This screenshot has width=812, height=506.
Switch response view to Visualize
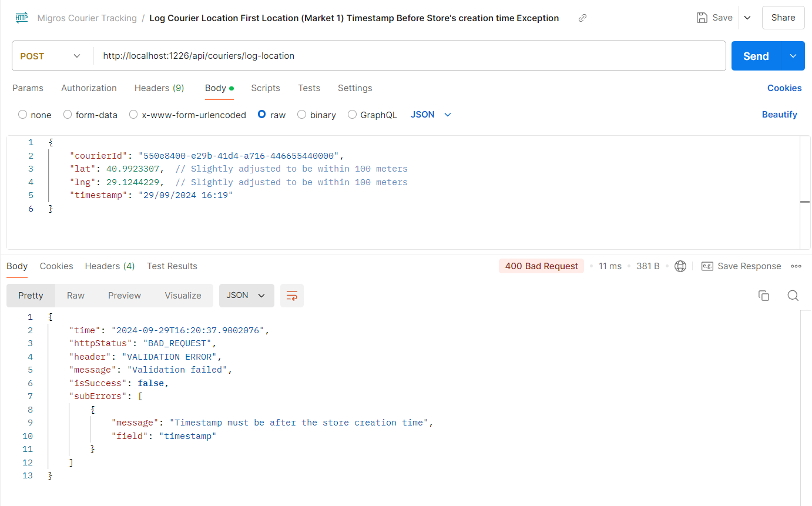183,296
